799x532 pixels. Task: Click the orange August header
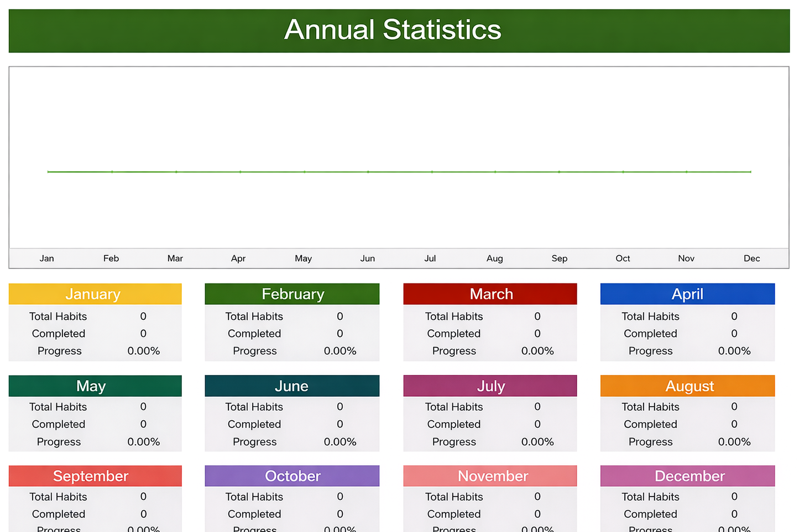click(687, 386)
